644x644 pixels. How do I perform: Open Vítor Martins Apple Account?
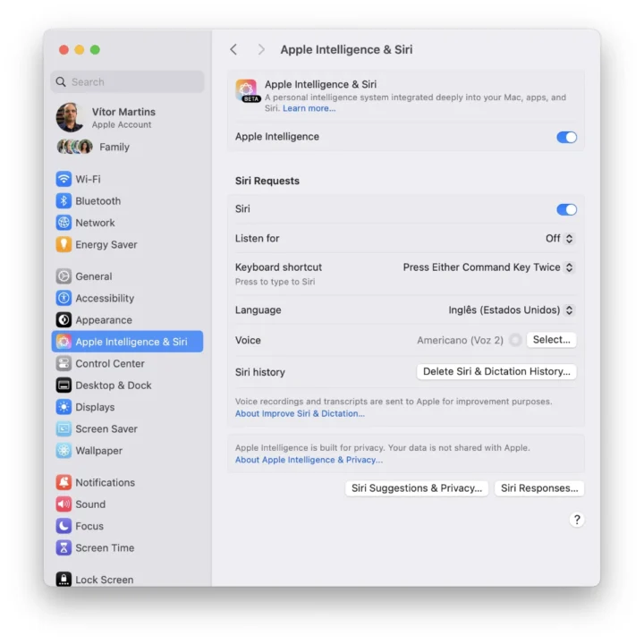[127, 117]
